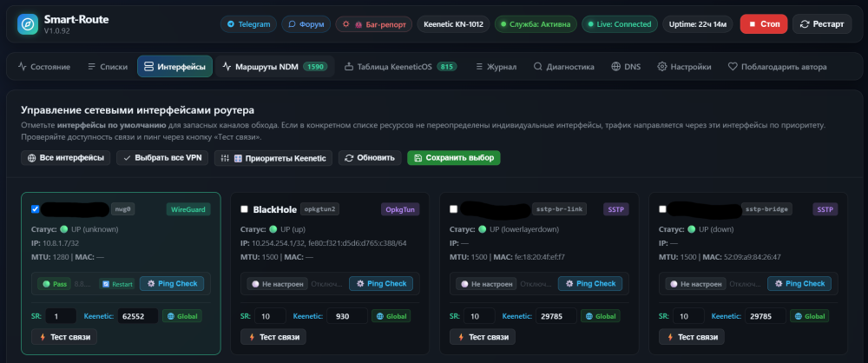Open Приоритеты Keenetic sliders button
This screenshot has height=363, width=868.
coord(273,158)
